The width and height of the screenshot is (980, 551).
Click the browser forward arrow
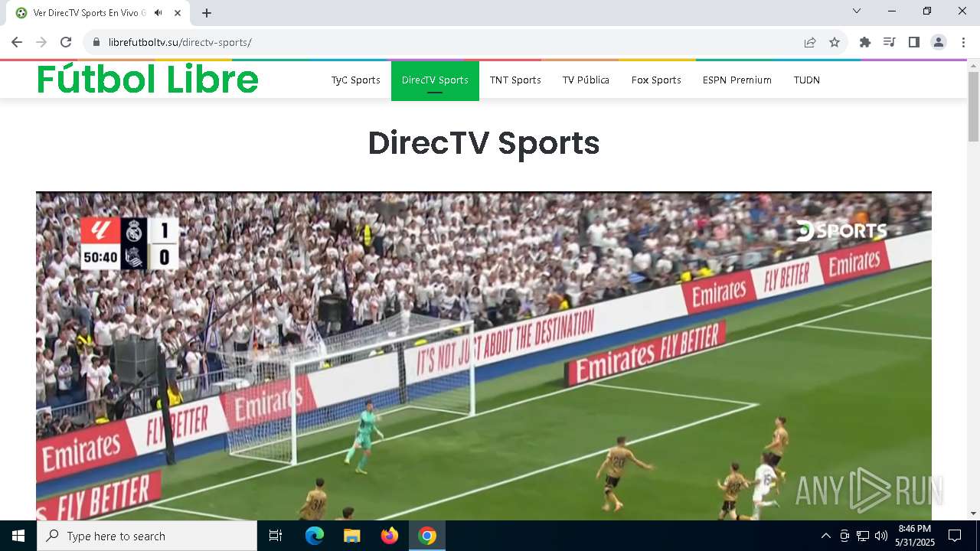41,42
